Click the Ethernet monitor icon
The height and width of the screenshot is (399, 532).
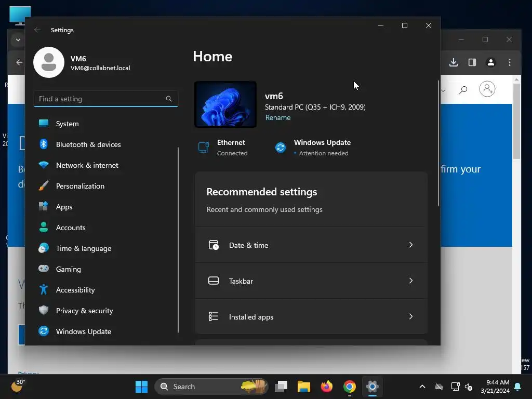204,148
